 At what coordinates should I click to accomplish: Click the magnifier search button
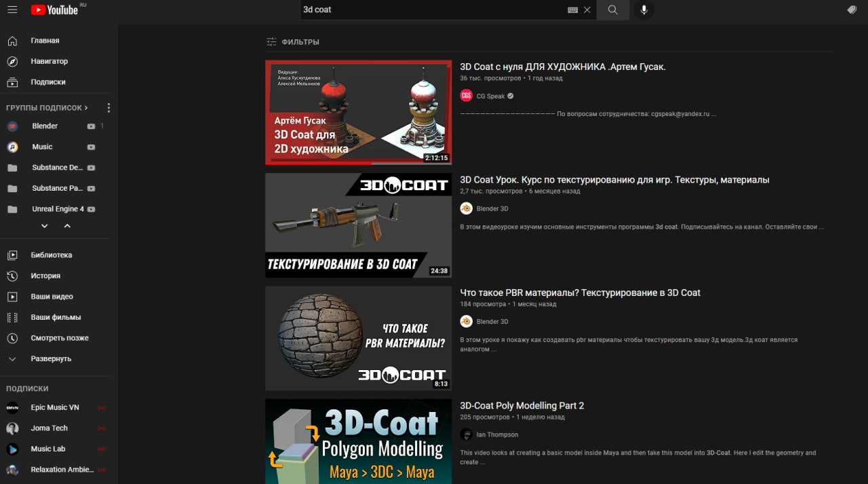tap(613, 10)
